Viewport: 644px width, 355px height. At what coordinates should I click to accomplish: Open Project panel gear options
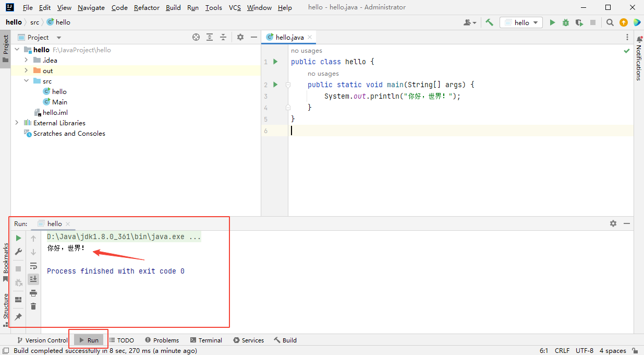tap(240, 37)
